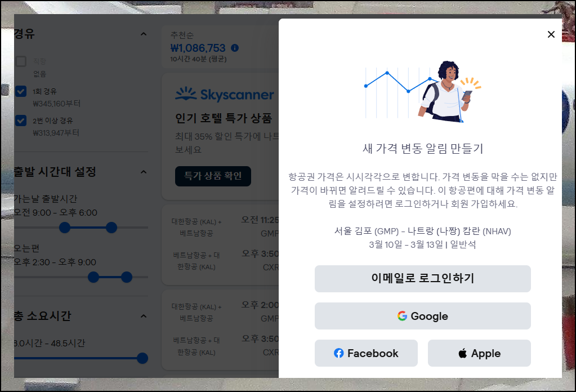Viewport: 576px width, 392px height.
Task: Click the route text 서울 김포 (GMP) - 나트랑
Action: [422, 231]
